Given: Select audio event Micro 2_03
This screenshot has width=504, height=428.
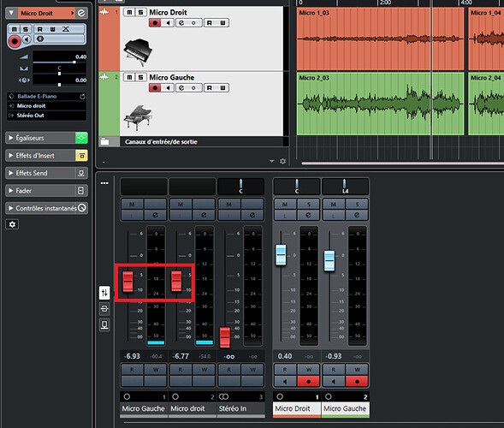Looking at the screenshot, I should click(380, 104).
